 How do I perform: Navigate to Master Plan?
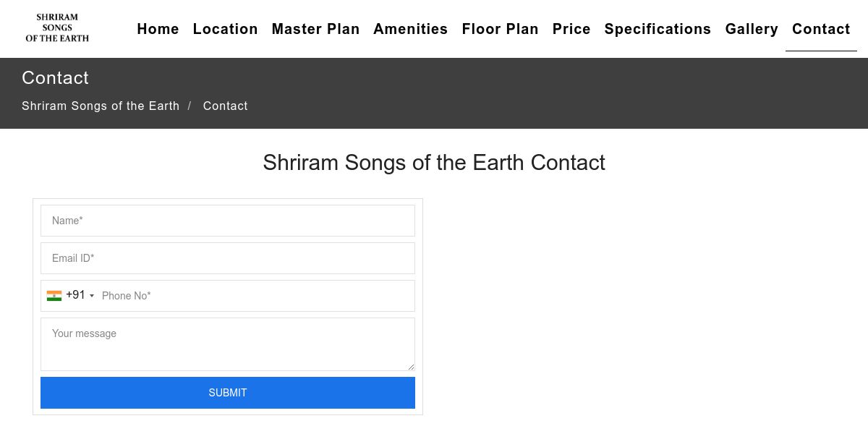(315, 29)
